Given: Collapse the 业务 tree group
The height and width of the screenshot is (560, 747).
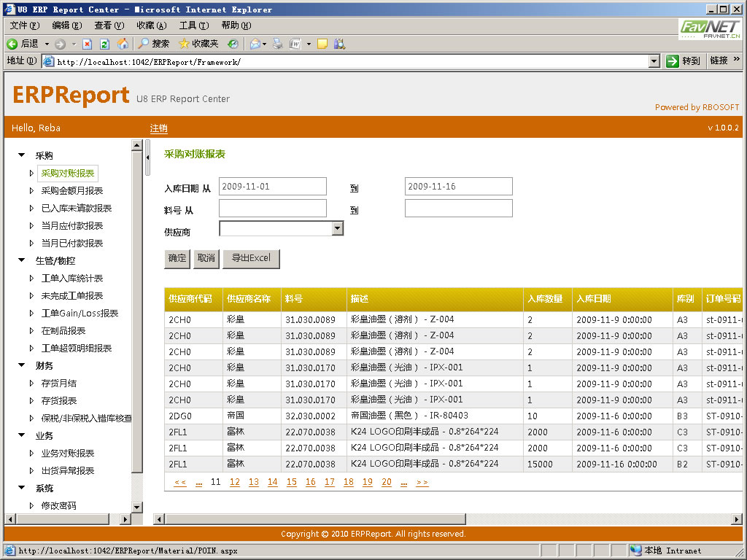Looking at the screenshot, I should point(21,435).
